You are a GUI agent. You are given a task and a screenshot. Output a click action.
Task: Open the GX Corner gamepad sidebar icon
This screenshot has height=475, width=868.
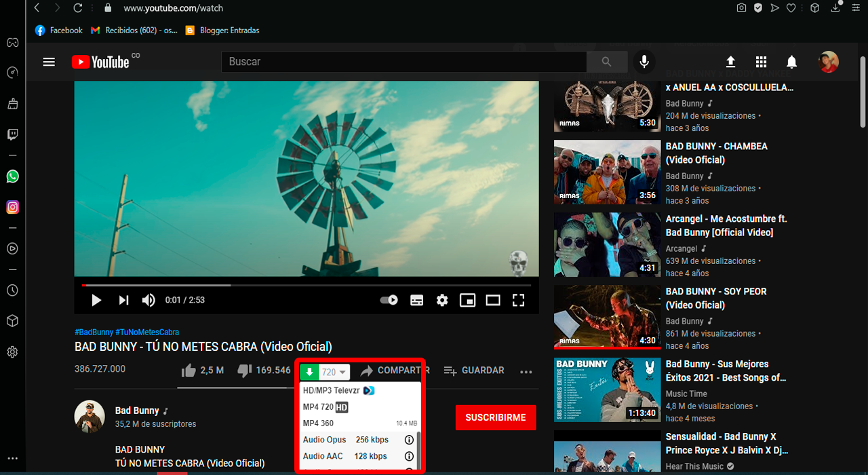pos(12,43)
